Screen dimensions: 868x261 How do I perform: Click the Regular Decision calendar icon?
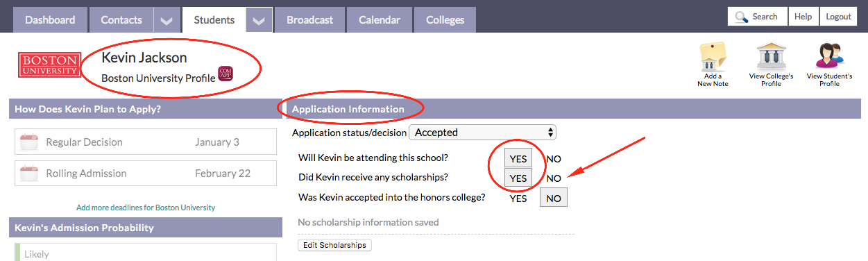click(29, 142)
